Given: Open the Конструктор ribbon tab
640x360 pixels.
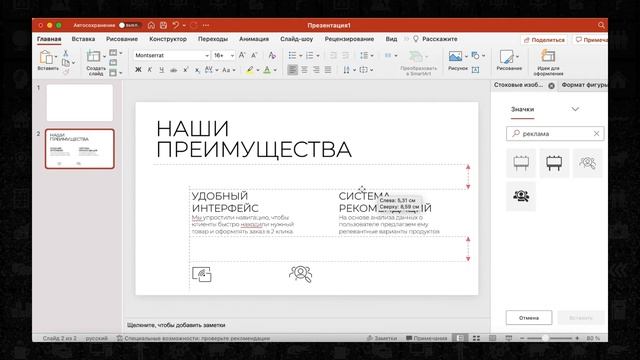Looking at the screenshot, I should tap(168, 39).
